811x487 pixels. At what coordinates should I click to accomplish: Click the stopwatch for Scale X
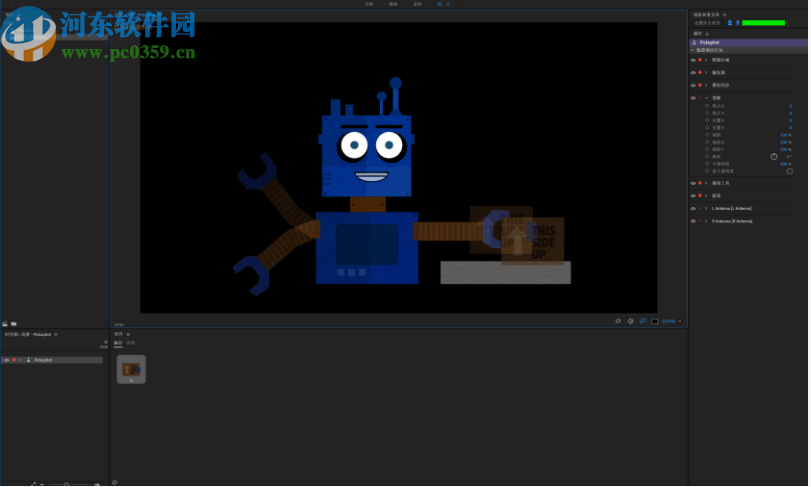click(707, 142)
